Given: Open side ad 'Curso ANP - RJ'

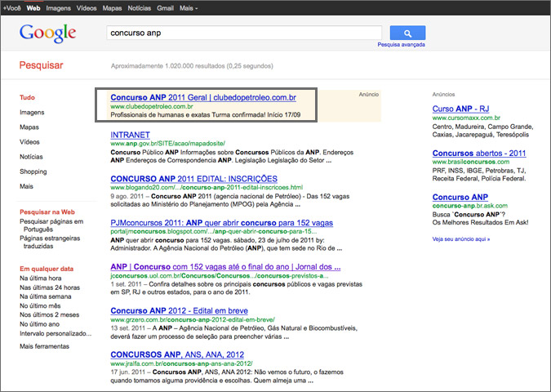Looking at the screenshot, I should point(460,109).
